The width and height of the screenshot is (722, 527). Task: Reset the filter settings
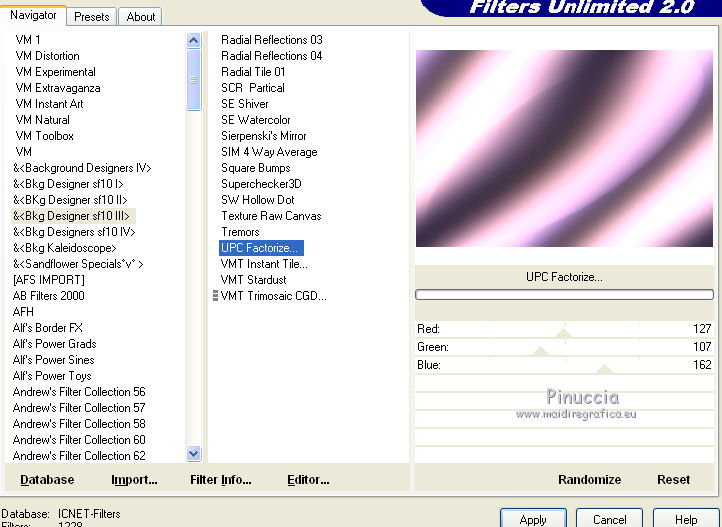tap(673, 480)
